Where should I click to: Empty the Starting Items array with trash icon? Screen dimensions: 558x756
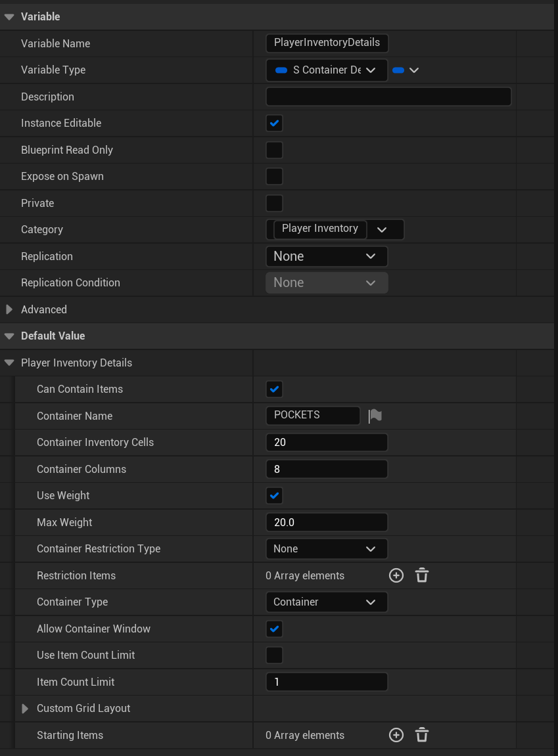pyautogui.click(x=422, y=735)
